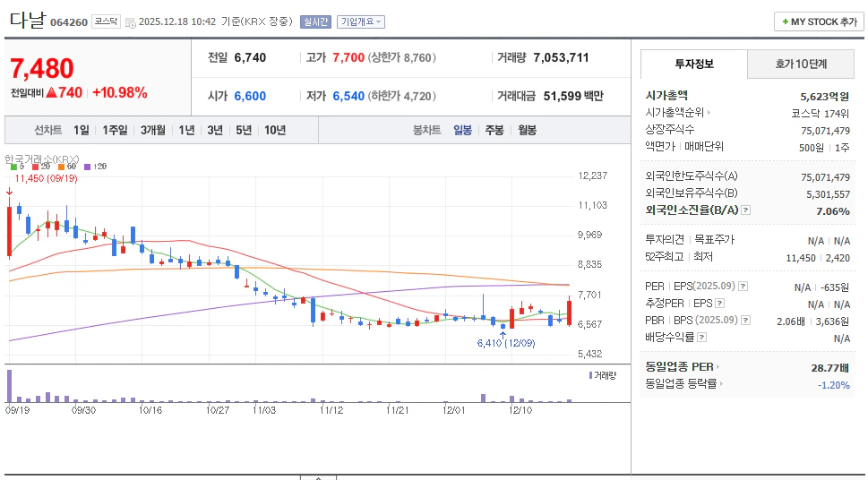Click the PBR BPS value 2.06배 3,636원
Screen dimensions: 868x480
813,321
